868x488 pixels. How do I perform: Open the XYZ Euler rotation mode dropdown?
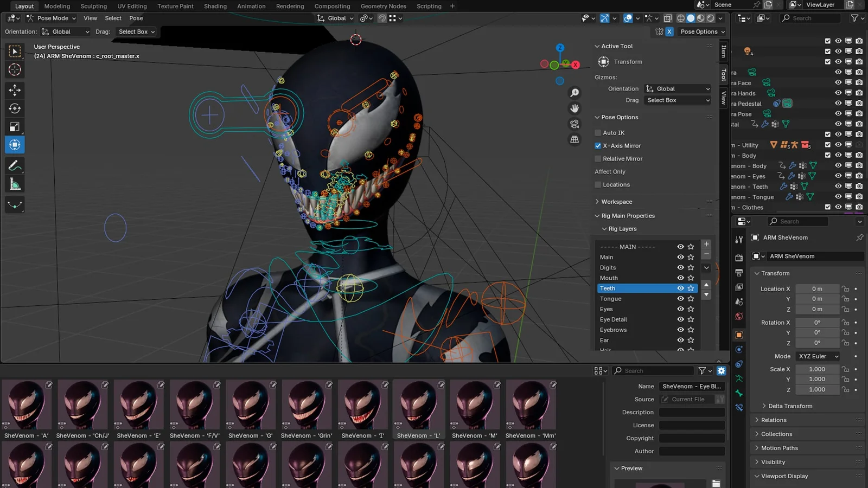[x=818, y=356]
